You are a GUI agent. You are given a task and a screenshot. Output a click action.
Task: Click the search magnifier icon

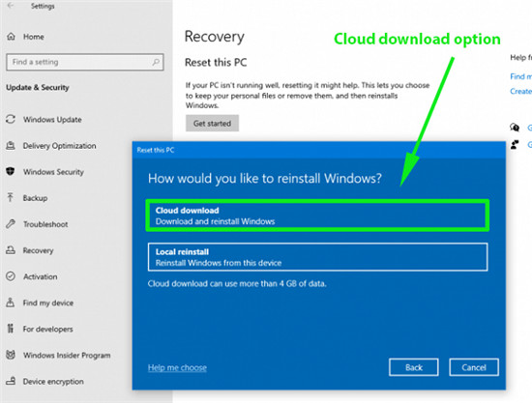(156, 62)
